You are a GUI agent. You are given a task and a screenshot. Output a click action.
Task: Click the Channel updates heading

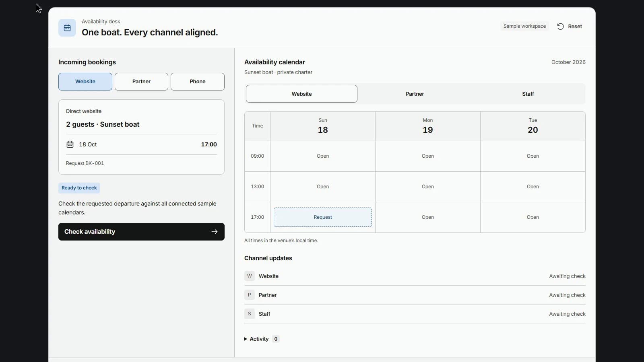click(x=268, y=258)
